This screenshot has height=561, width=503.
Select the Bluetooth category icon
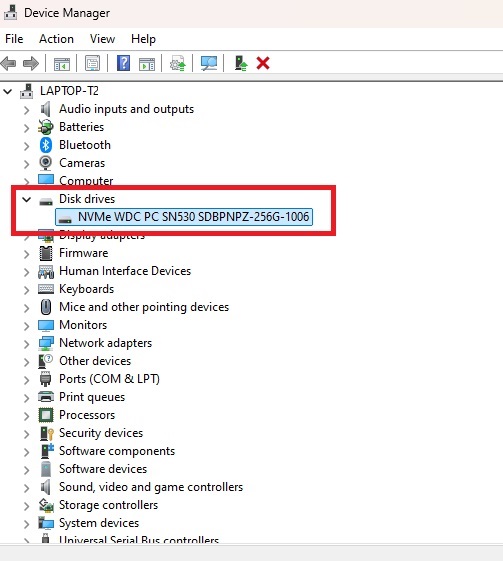[45, 145]
